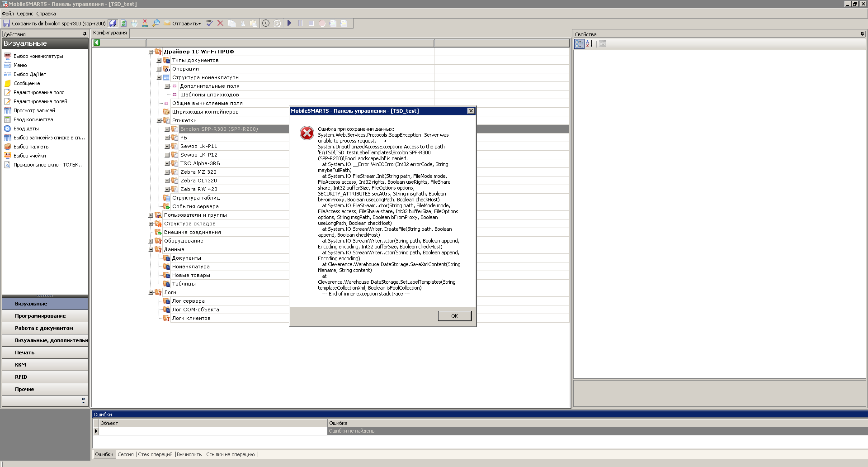Click the green arrow at tree header
This screenshot has width=868, height=467.
[x=96, y=43]
